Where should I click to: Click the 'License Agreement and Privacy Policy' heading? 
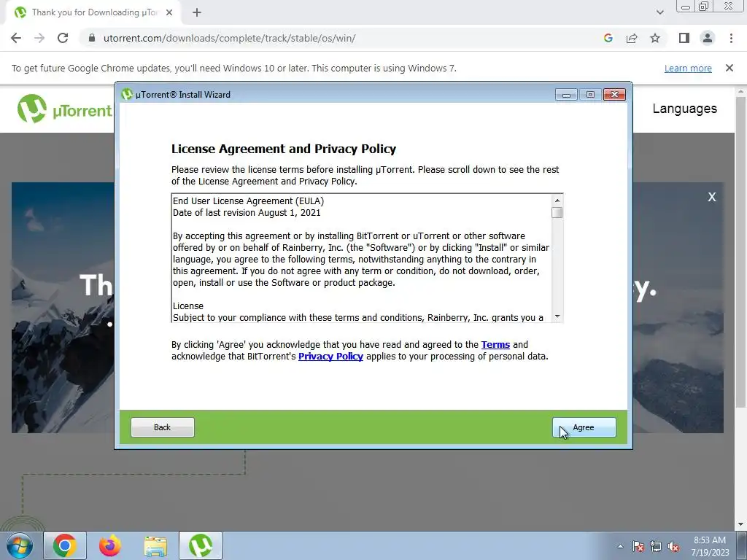[284, 149]
